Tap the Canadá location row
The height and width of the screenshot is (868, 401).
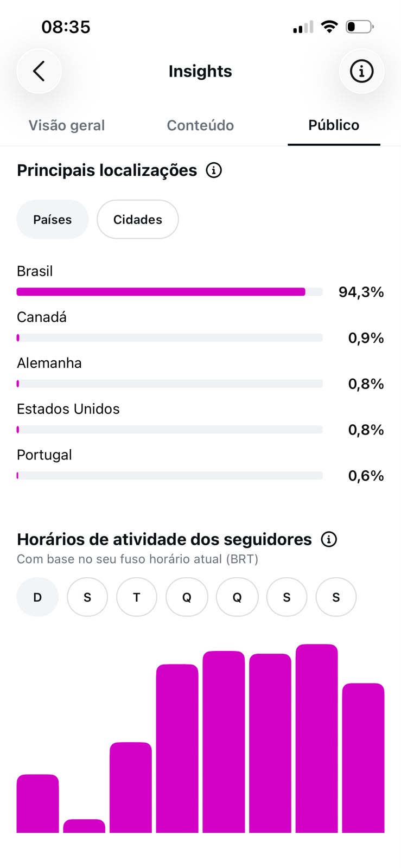tap(200, 328)
